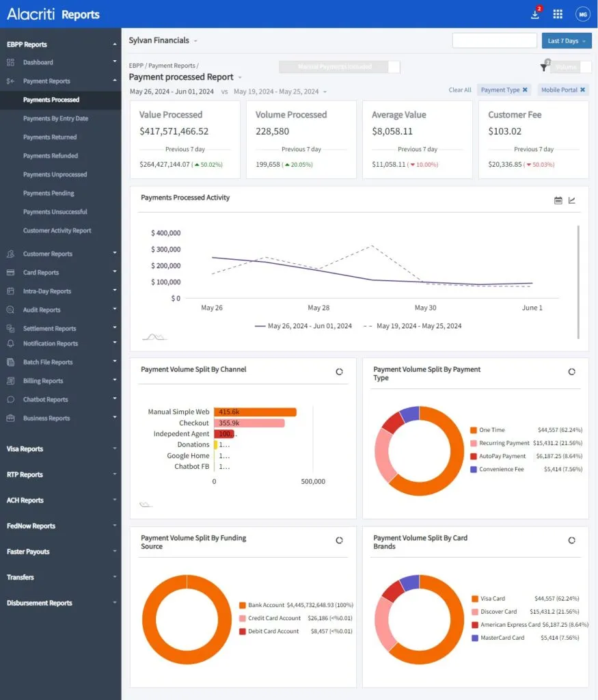Open the Sylvan Financials account dropdown
This screenshot has height=700, width=598.
coord(163,40)
